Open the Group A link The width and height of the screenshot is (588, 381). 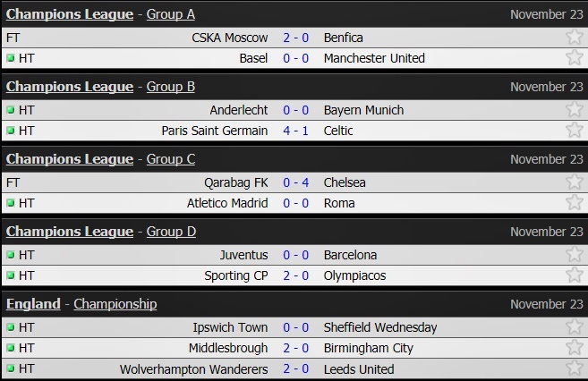(x=170, y=14)
